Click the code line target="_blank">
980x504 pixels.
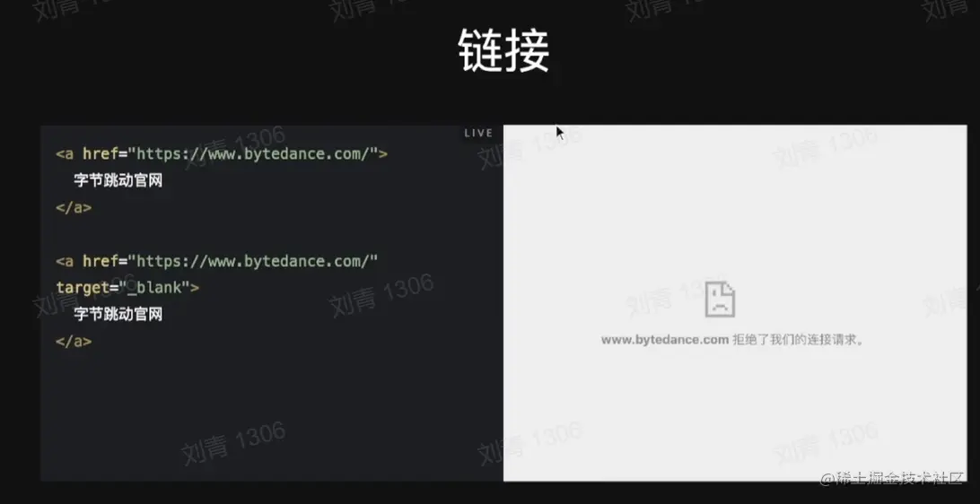coord(127,287)
